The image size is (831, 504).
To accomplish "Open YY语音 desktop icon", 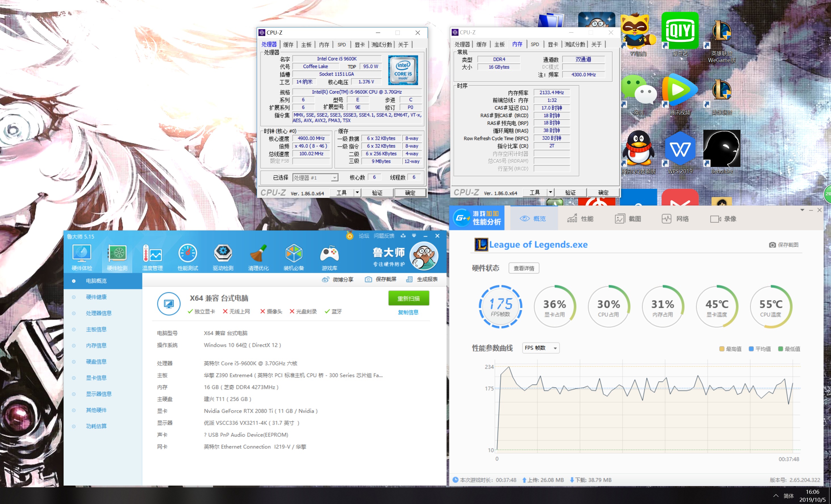I will (x=638, y=34).
